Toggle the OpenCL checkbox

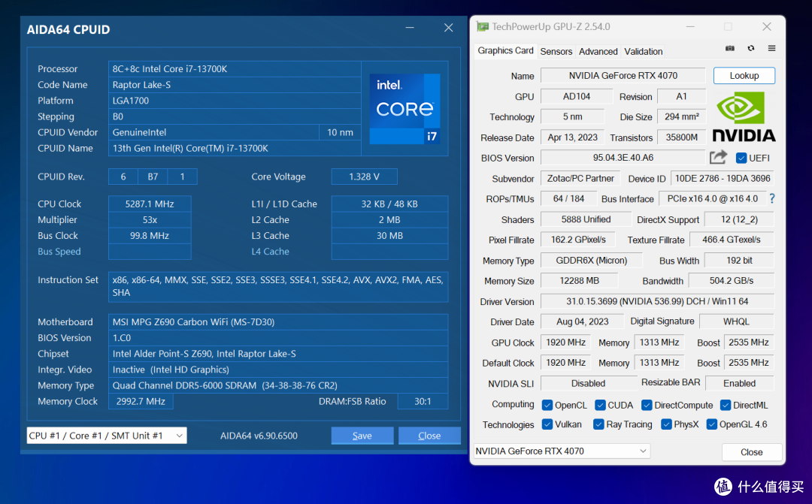coord(547,405)
